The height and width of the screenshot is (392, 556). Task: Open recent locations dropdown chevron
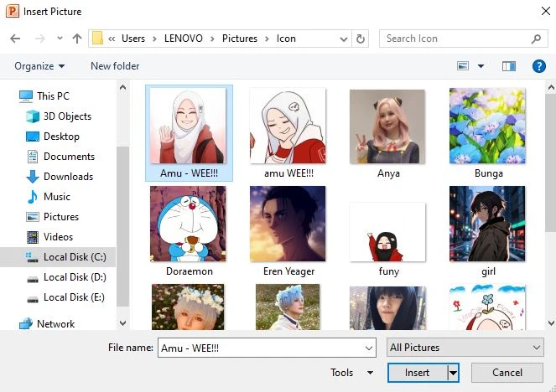point(60,39)
